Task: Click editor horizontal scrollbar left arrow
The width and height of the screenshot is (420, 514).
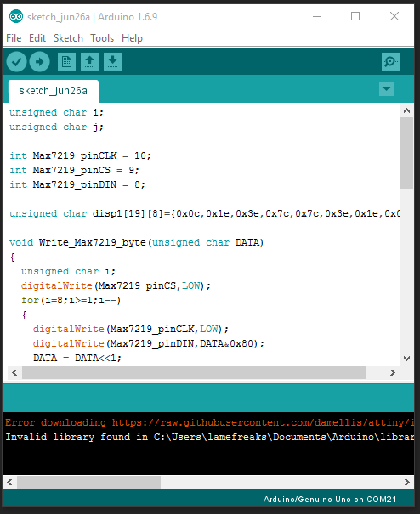Action: click(x=14, y=373)
